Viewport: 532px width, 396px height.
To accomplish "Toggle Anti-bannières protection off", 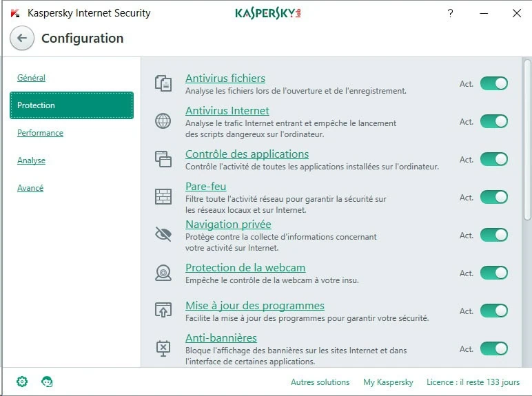I will pyautogui.click(x=493, y=348).
